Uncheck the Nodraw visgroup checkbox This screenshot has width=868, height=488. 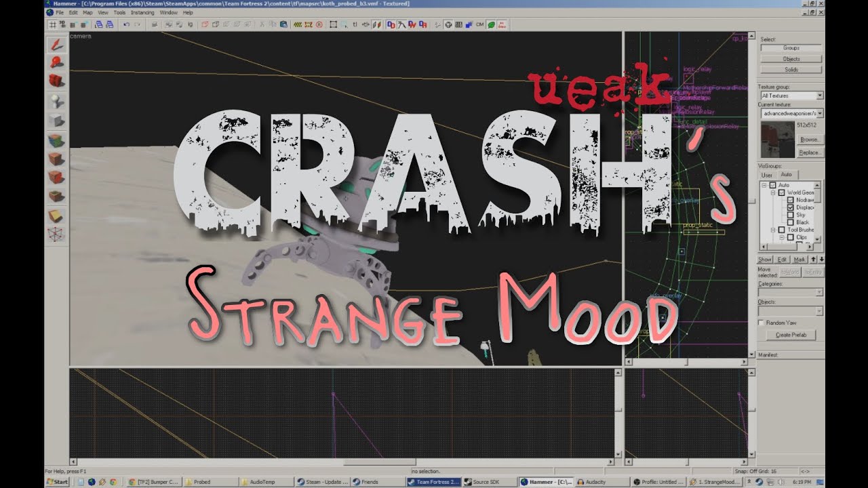[x=791, y=200]
